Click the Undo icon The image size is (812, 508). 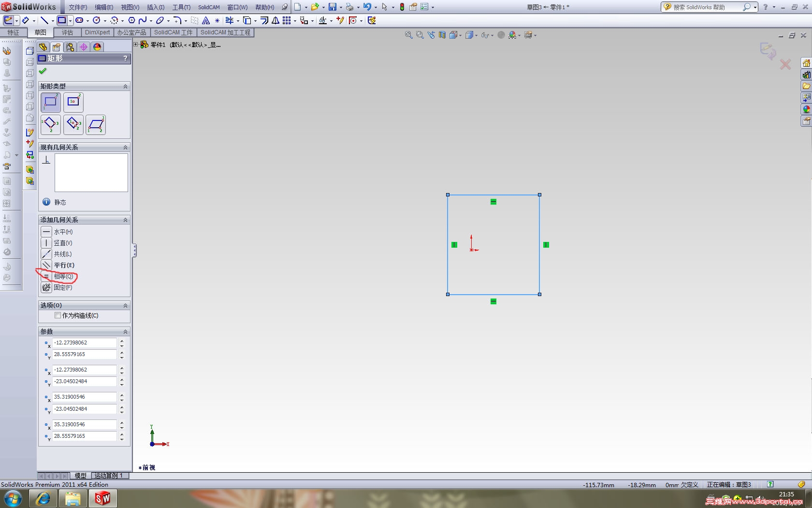(367, 7)
